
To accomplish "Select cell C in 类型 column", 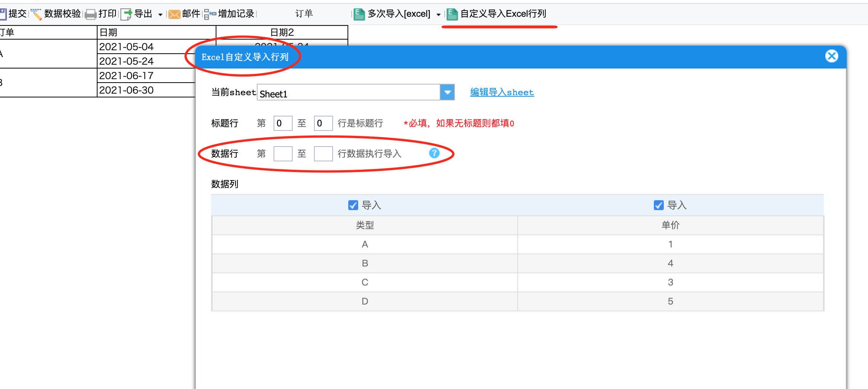I will (365, 282).
